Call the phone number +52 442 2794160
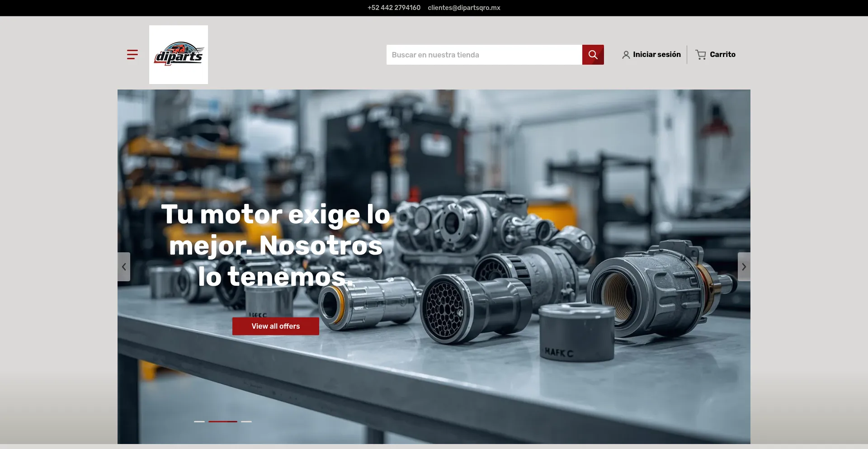Image resolution: width=868 pixels, height=449 pixels. click(x=394, y=8)
